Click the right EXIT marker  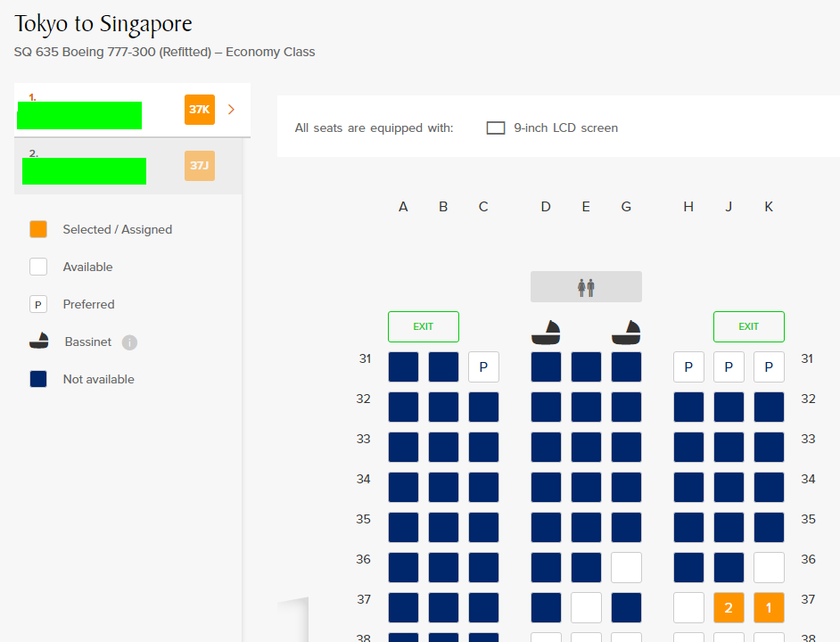(x=749, y=327)
